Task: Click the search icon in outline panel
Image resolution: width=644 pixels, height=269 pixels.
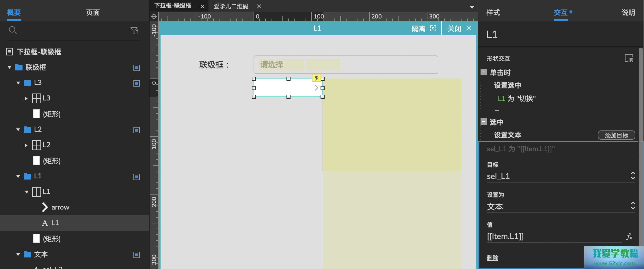Action: [x=13, y=30]
